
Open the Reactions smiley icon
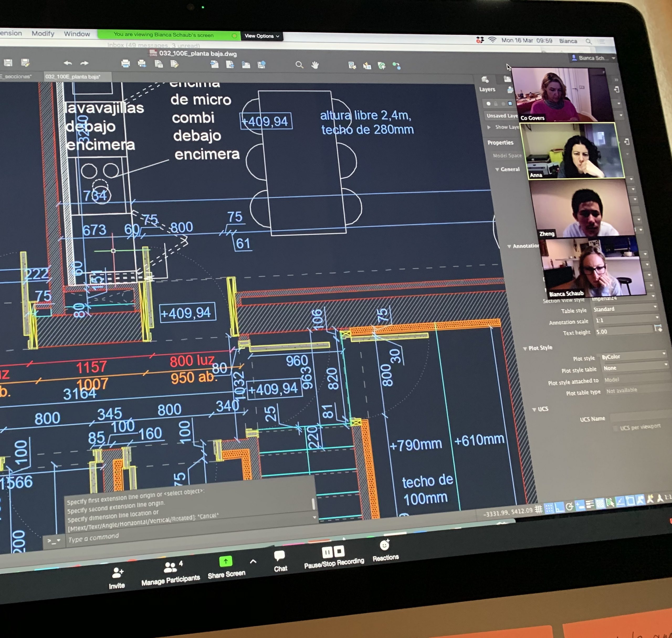pos(385,545)
